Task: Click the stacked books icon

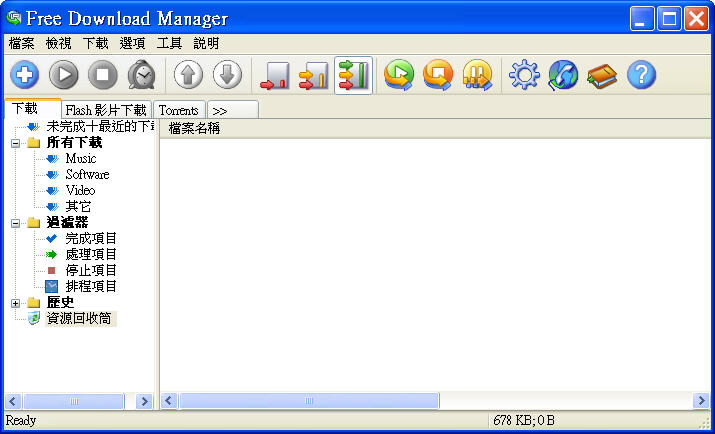Action: click(x=602, y=75)
